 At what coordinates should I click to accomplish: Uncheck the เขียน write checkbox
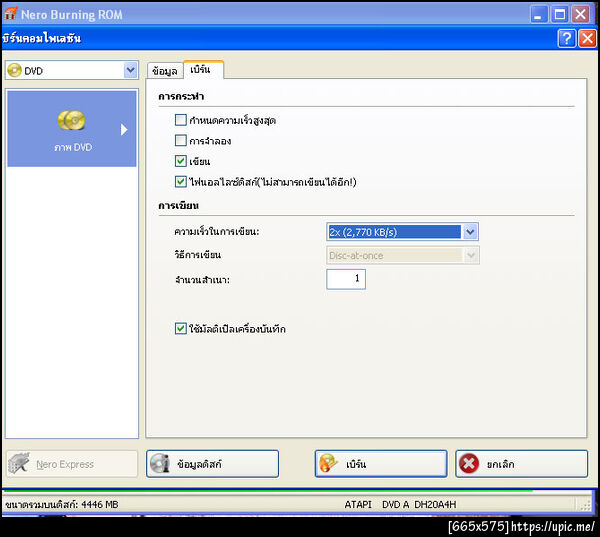click(x=181, y=161)
